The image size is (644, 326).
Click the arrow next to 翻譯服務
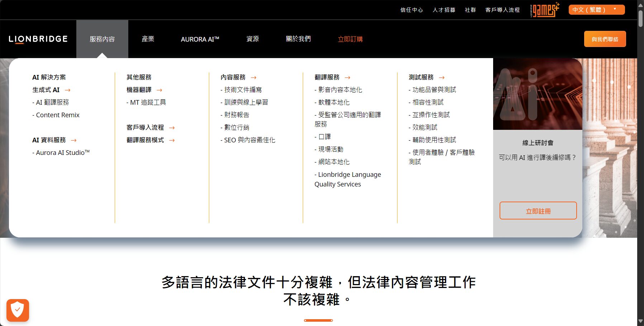[348, 77]
